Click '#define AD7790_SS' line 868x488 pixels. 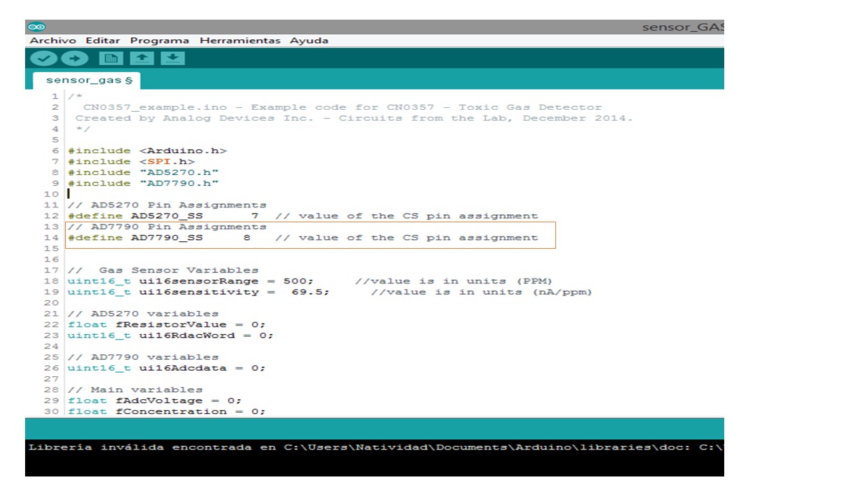[x=302, y=238]
